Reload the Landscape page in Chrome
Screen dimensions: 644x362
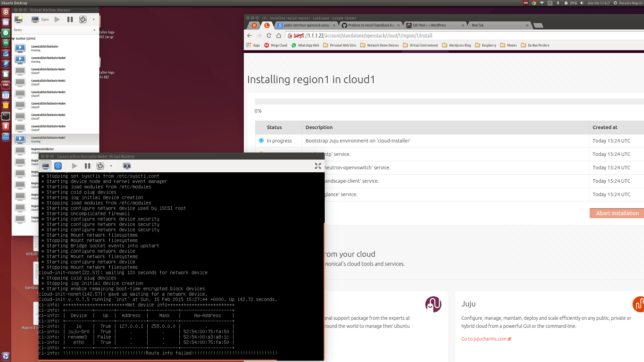point(269,36)
